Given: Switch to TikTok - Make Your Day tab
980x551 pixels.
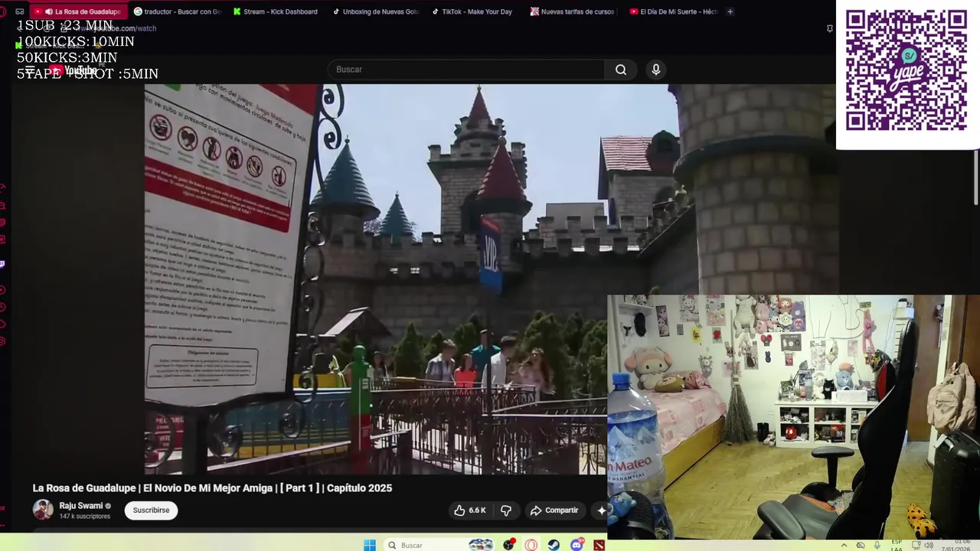Looking at the screenshot, I should point(475,11).
